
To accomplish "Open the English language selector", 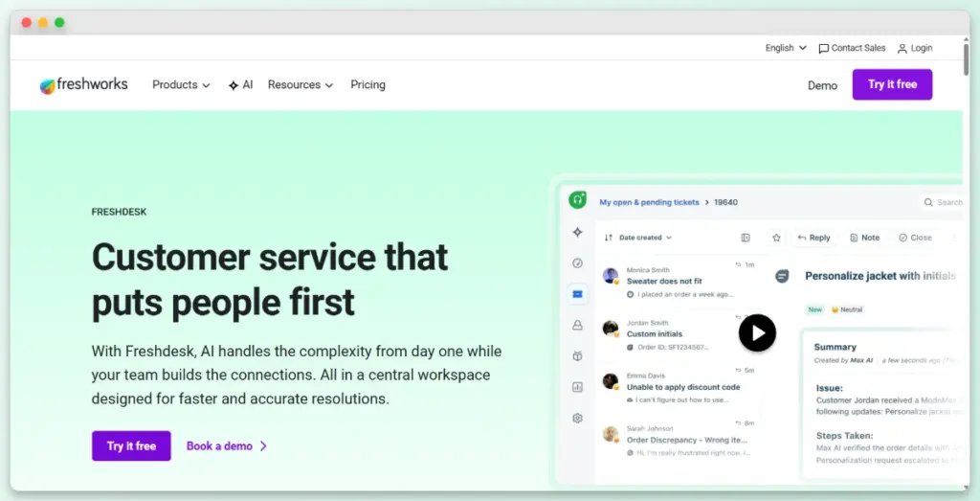I will click(x=785, y=48).
